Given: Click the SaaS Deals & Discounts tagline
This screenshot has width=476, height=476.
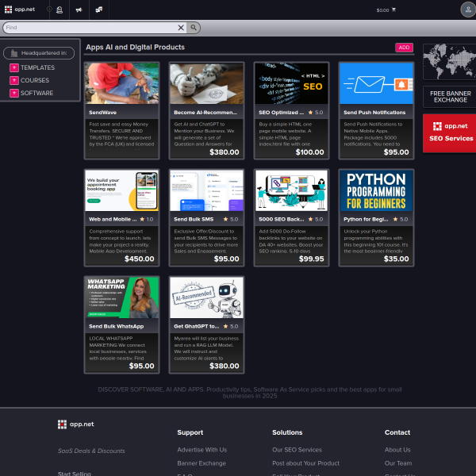Looking at the screenshot, I should coord(91,451).
